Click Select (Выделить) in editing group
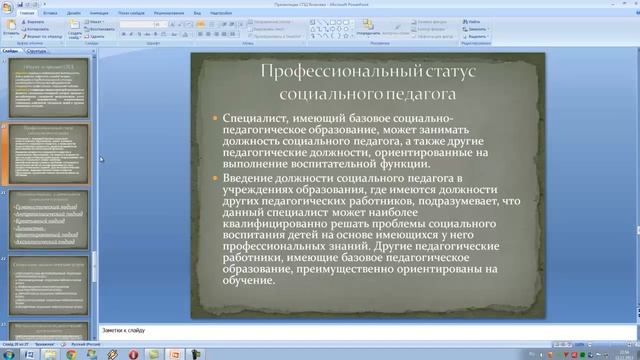 click(475, 36)
